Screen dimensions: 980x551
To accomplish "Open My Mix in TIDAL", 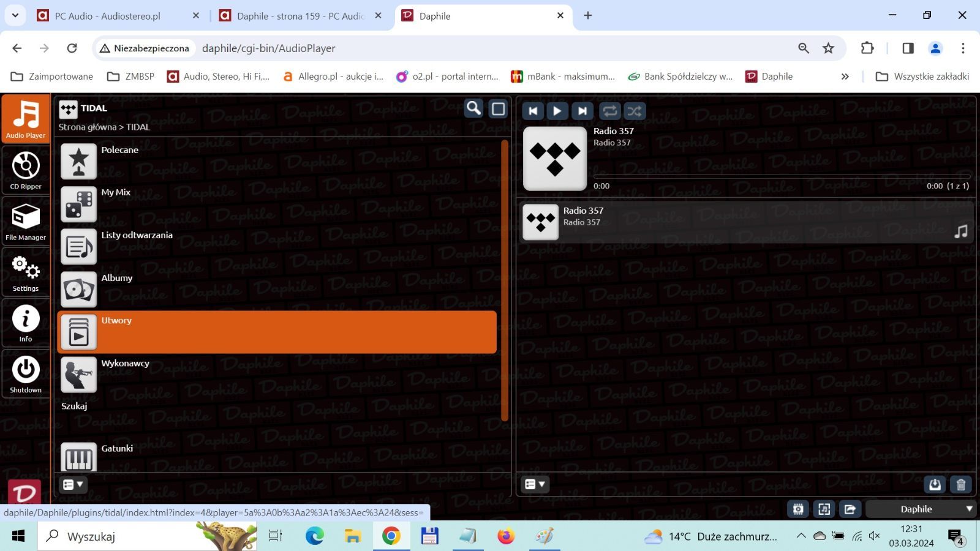I will pyautogui.click(x=277, y=204).
